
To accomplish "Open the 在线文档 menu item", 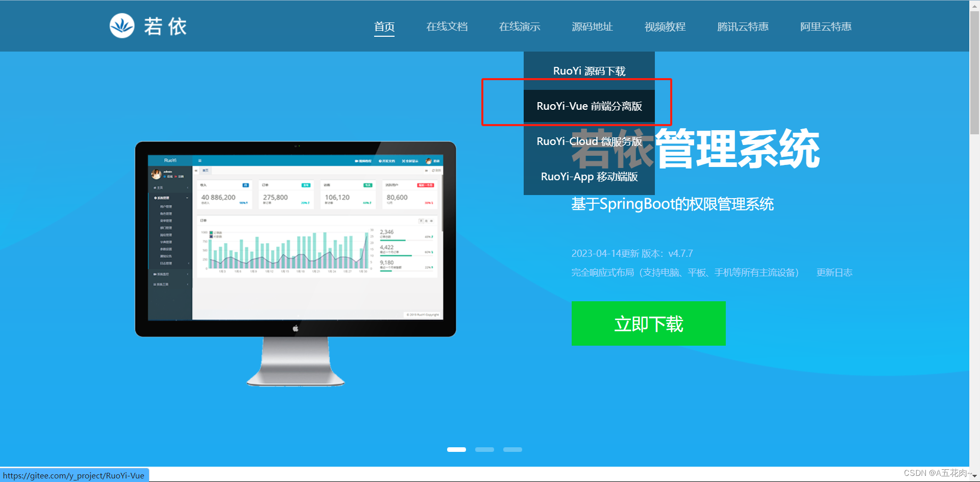I will pyautogui.click(x=447, y=27).
